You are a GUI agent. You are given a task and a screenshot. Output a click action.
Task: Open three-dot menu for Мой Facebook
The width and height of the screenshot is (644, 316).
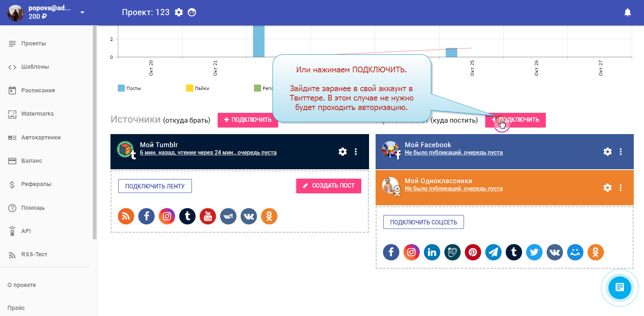(621, 152)
